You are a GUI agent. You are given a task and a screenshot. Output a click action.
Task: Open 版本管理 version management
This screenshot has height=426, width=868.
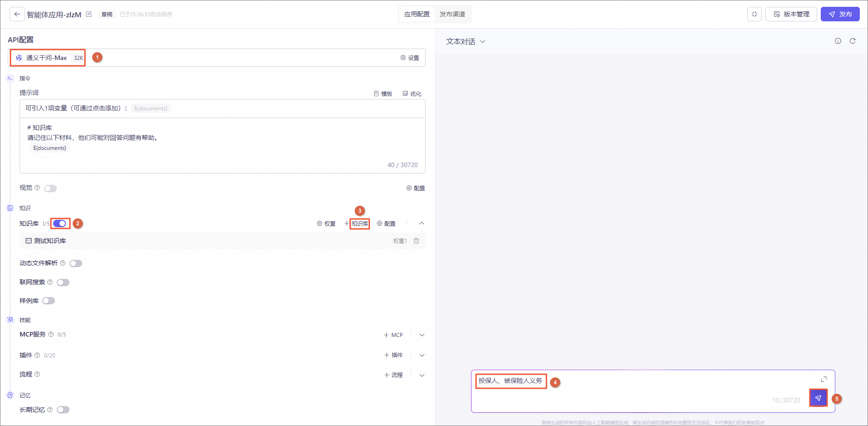[x=791, y=14]
